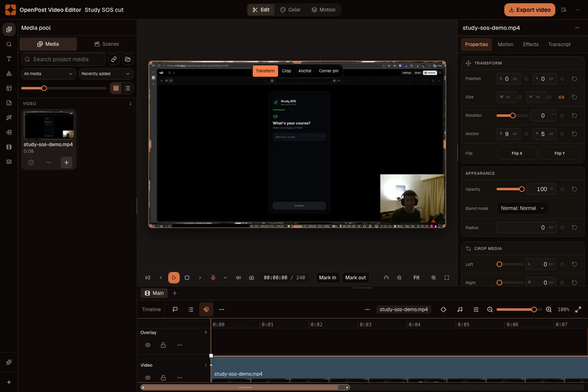Click the Flip X button
Image resolution: width=588 pixels, height=392 pixels.
(x=517, y=154)
